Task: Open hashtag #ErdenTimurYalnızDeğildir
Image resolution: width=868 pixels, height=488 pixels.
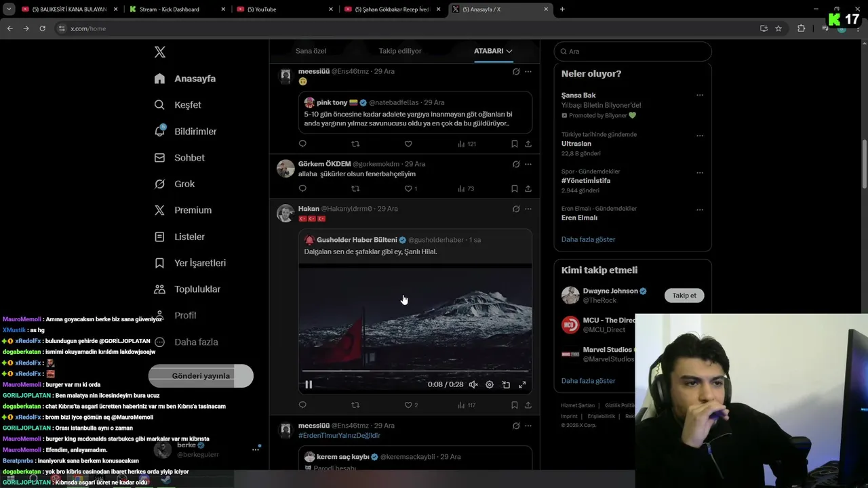Action: (339, 435)
